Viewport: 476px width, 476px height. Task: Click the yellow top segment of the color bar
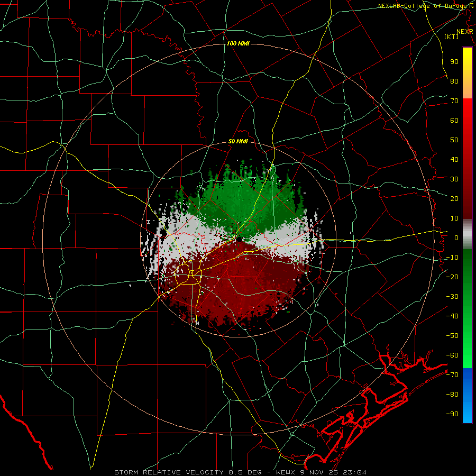pyautogui.click(x=467, y=73)
